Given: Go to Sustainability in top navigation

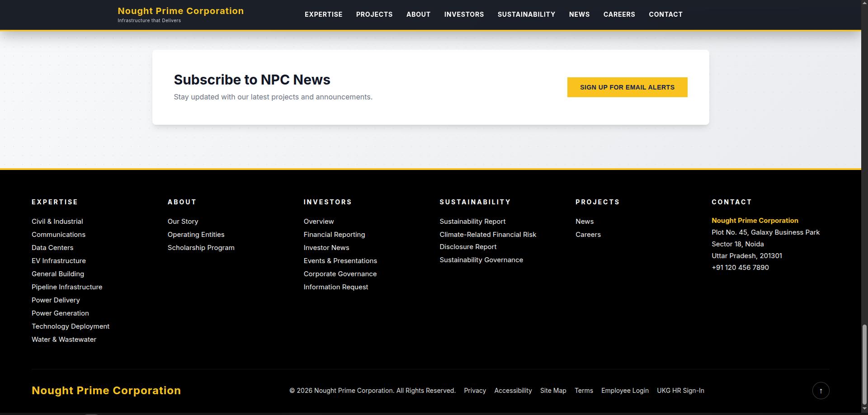Looking at the screenshot, I should (526, 14).
